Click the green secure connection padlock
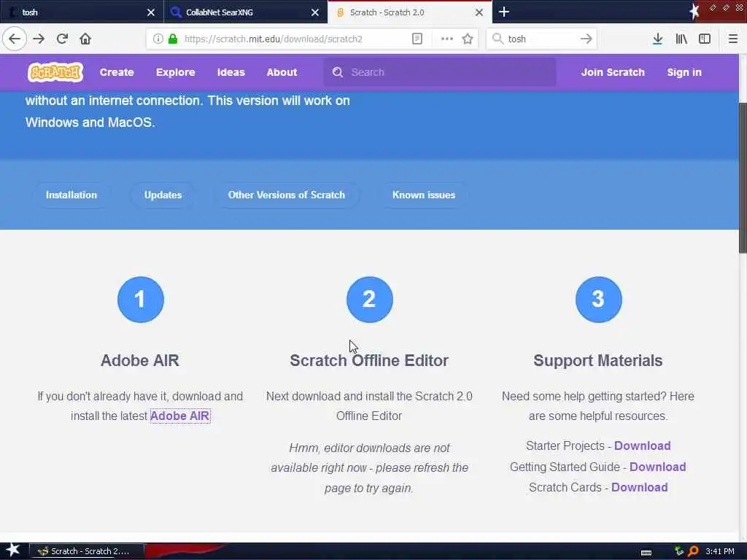The width and height of the screenshot is (747, 560). point(173,39)
